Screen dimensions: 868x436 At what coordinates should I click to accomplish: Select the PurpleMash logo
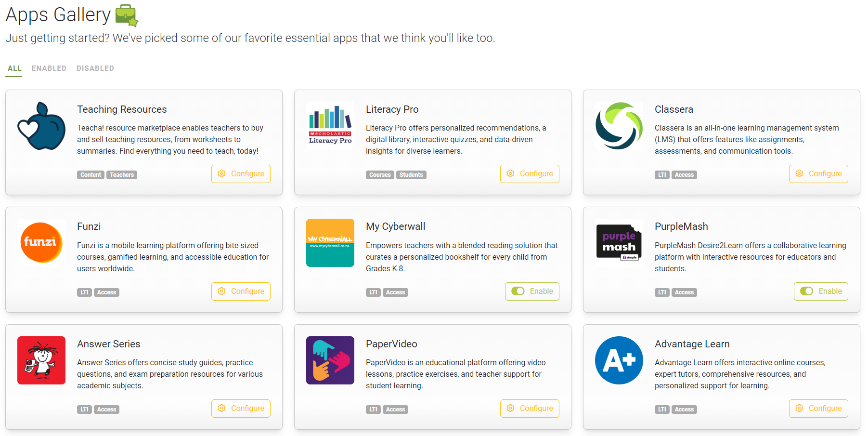click(x=619, y=242)
